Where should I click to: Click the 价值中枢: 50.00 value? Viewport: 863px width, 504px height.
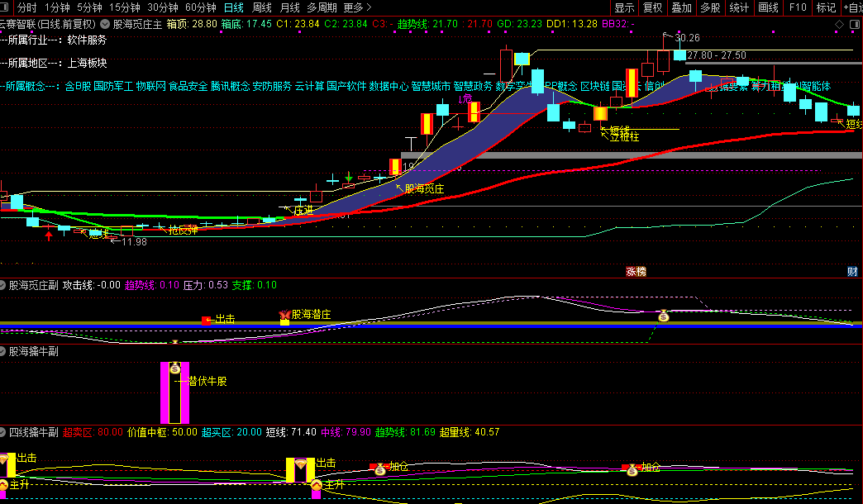(x=162, y=432)
